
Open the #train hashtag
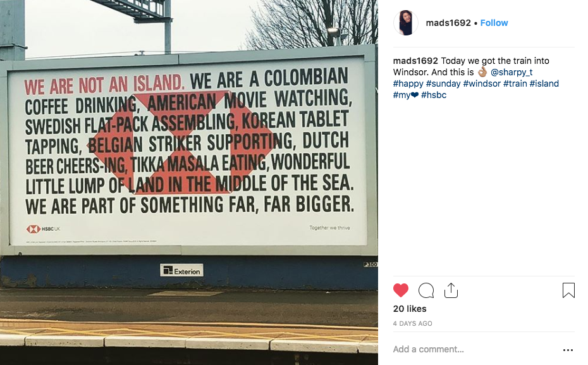click(515, 84)
